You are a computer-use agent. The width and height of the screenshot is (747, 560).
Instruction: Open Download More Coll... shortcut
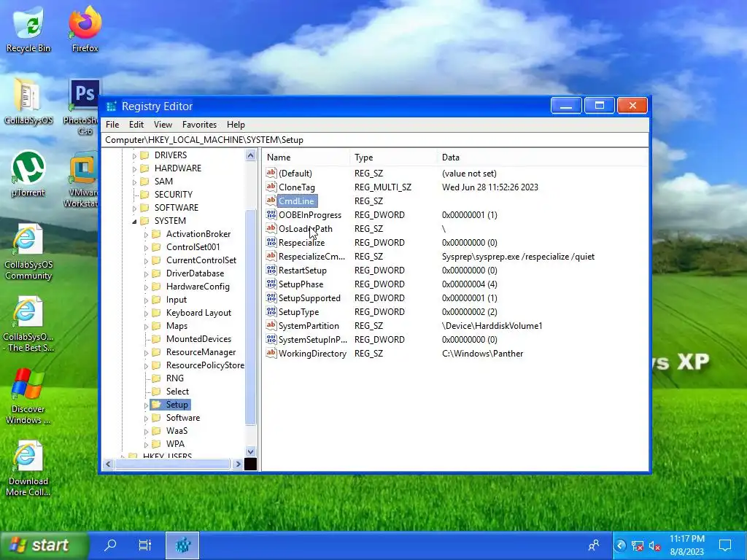click(x=28, y=469)
